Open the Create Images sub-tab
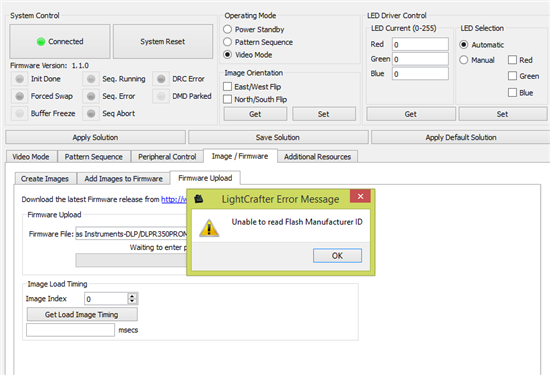Screen dimensions: 550x375 click(45, 179)
